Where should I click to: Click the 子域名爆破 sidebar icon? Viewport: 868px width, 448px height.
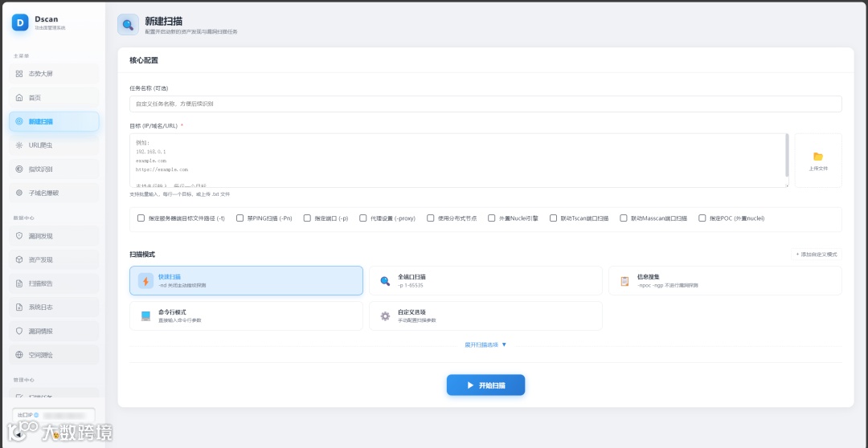[x=19, y=193]
